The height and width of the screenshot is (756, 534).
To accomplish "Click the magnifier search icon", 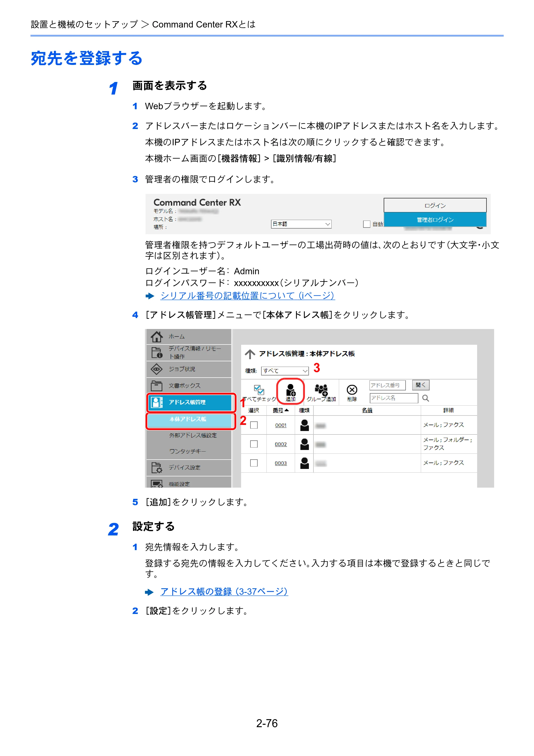I will pos(426,398).
